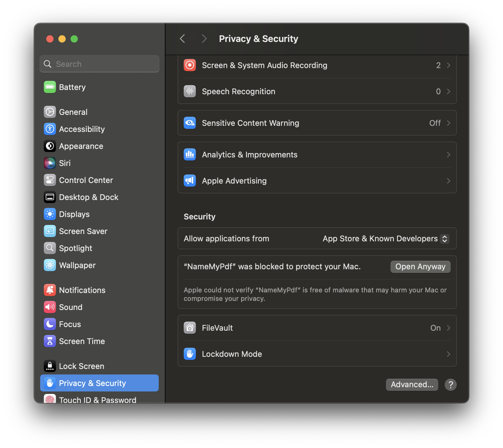This screenshot has height=448, width=503.
Task: Click the FileVault lock icon
Action: [x=189, y=328]
